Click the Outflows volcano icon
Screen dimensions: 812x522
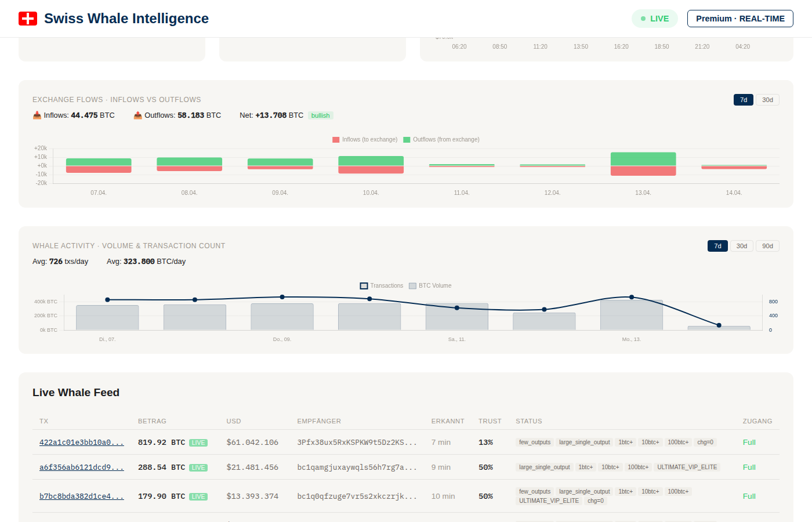[138, 115]
